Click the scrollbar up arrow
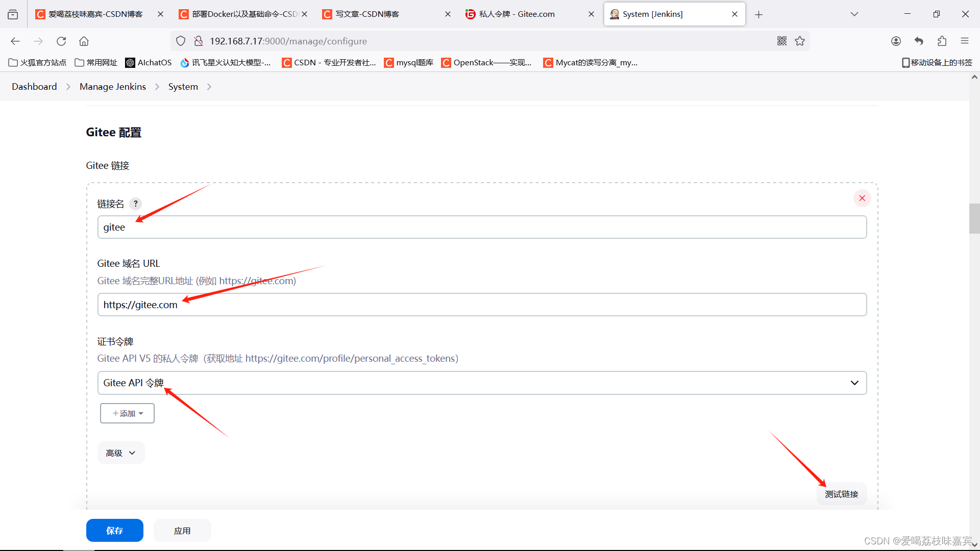Image resolution: width=980 pixels, height=551 pixels. point(974,77)
